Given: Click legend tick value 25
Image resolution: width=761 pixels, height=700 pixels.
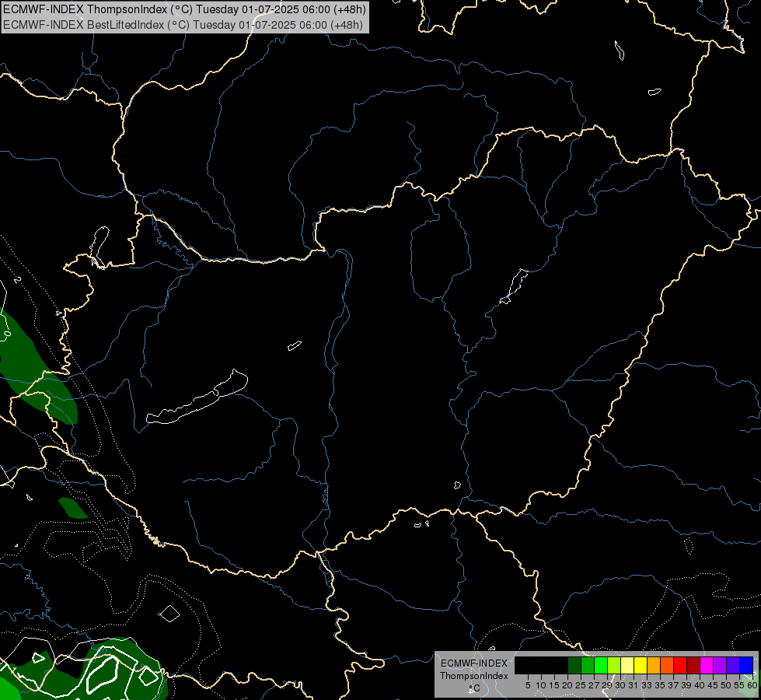Looking at the screenshot, I should (581, 685).
